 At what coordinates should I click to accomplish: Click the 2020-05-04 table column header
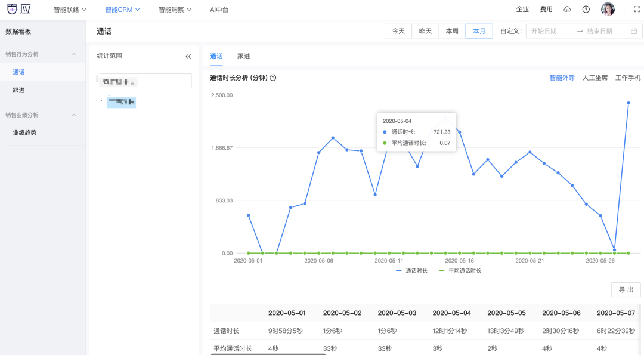[452, 313]
